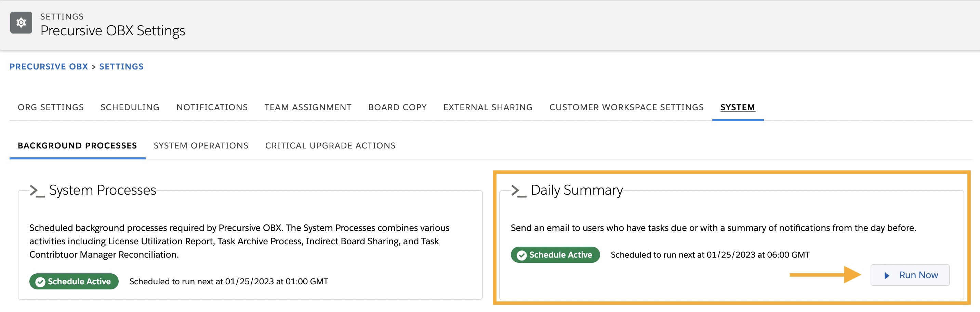980x312 pixels.
Task: Click the checkmark icon in Daily Summary badge
Action: click(x=521, y=255)
